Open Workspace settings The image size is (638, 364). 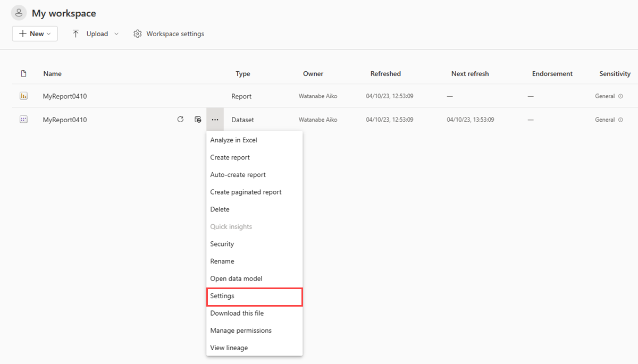coord(169,33)
